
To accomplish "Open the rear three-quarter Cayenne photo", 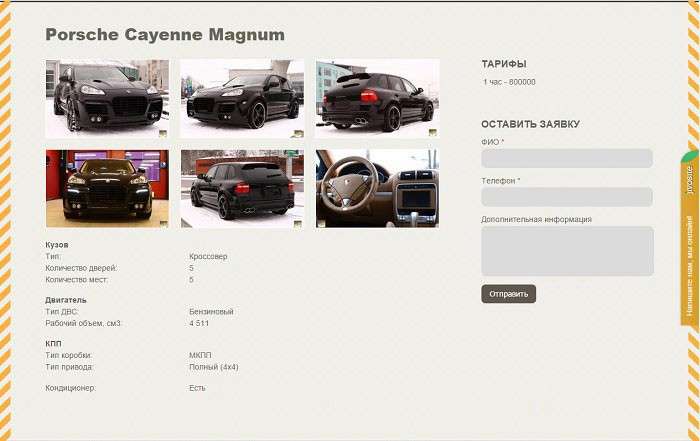I will tap(242, 188).
